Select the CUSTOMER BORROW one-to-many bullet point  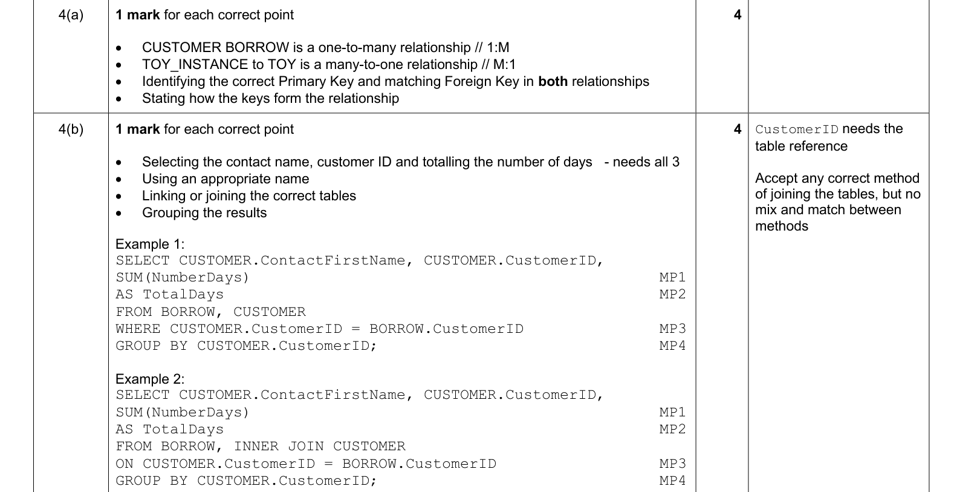coord(326,48)
